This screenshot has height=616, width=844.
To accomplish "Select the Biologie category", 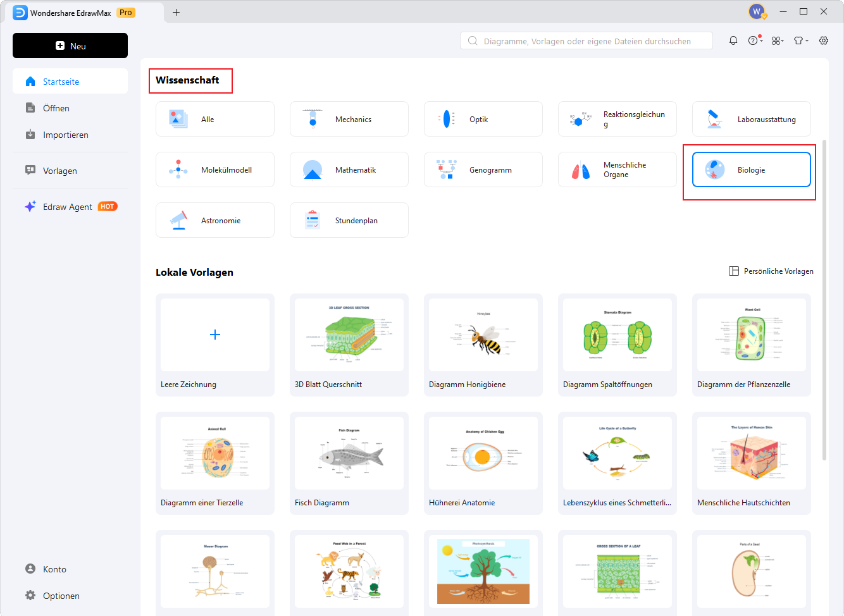I will (751, 169).
